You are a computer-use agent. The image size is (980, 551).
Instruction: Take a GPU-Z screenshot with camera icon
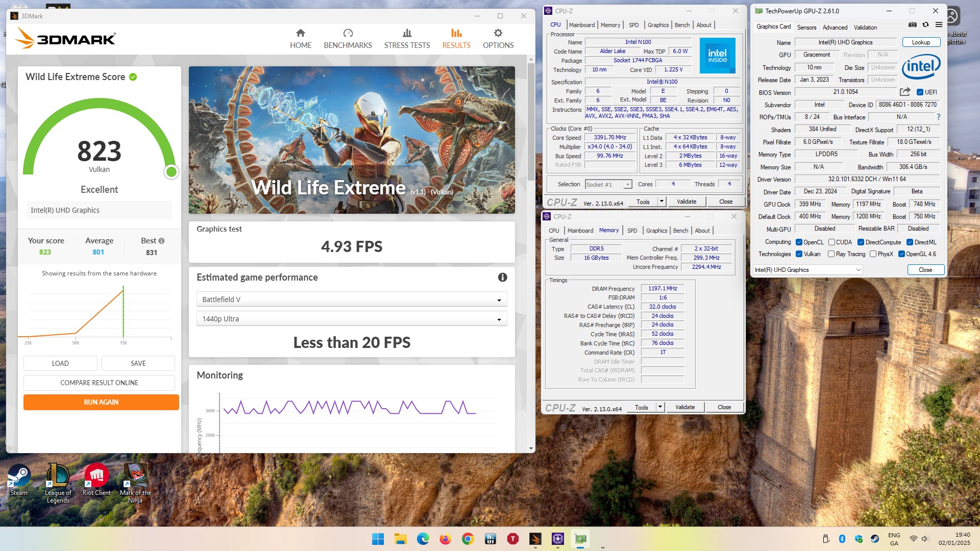click(913, 24)
